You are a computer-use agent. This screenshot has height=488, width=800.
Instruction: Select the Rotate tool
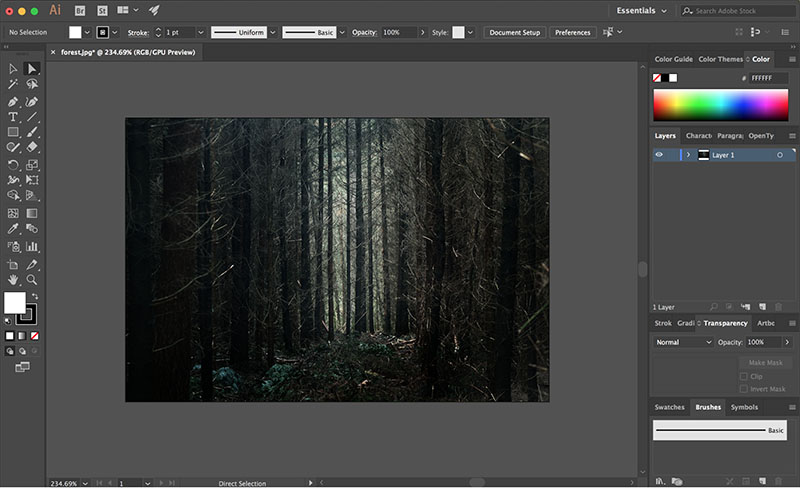(13, 165)
